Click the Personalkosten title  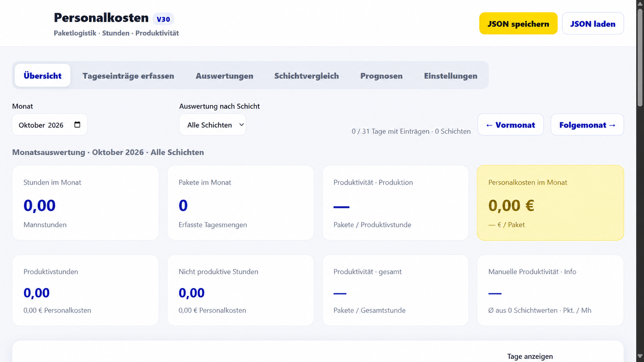tap(101, 18)
